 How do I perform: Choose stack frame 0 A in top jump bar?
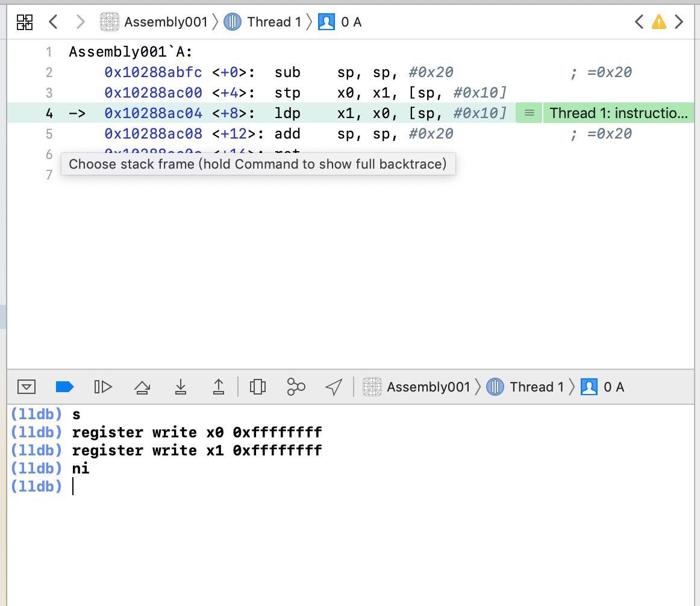[351, 22]
